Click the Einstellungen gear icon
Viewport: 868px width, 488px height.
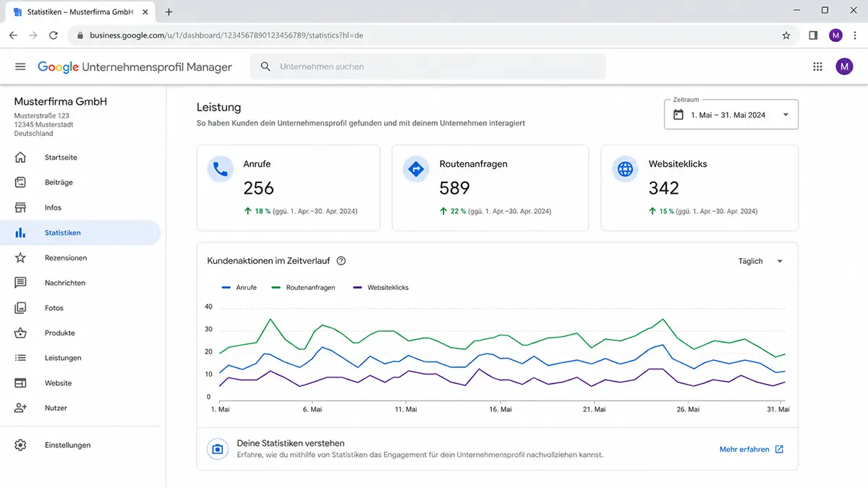[20, 445]
